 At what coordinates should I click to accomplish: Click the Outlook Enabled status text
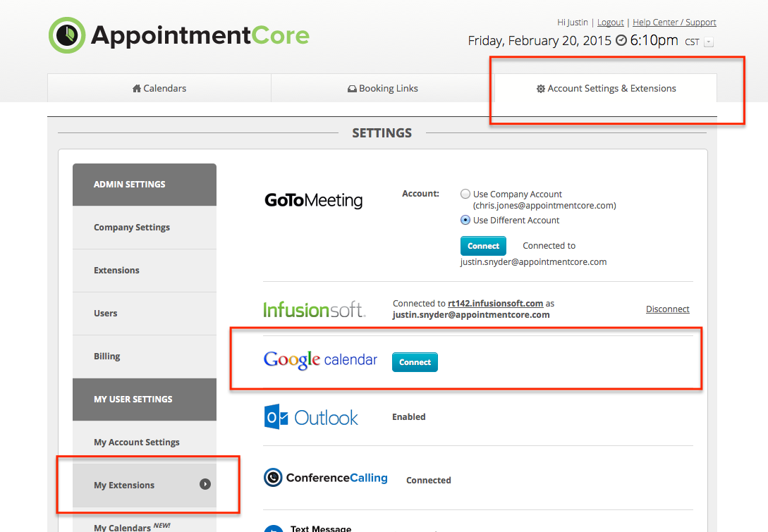point(408,417)
